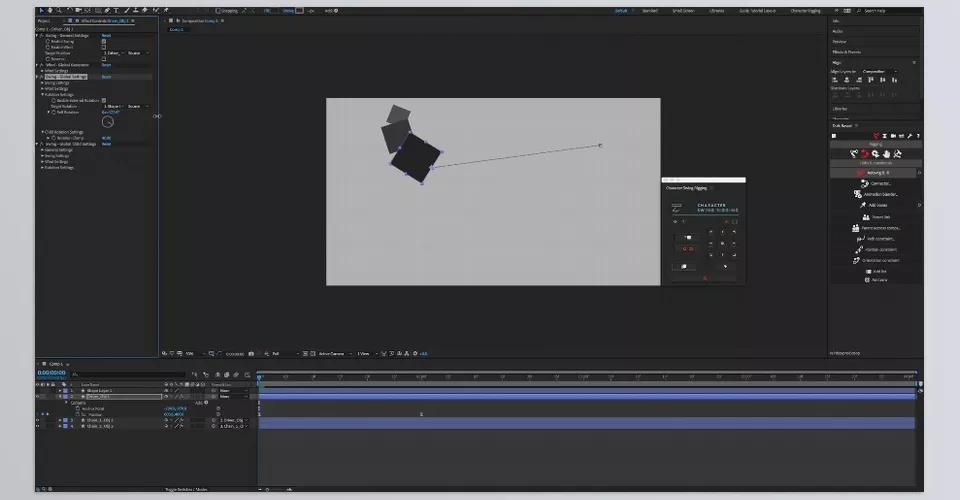The height and width of the screenshot is (500, 960).
Task: Select the Rotation tool
Action: (x=69, y=10)
